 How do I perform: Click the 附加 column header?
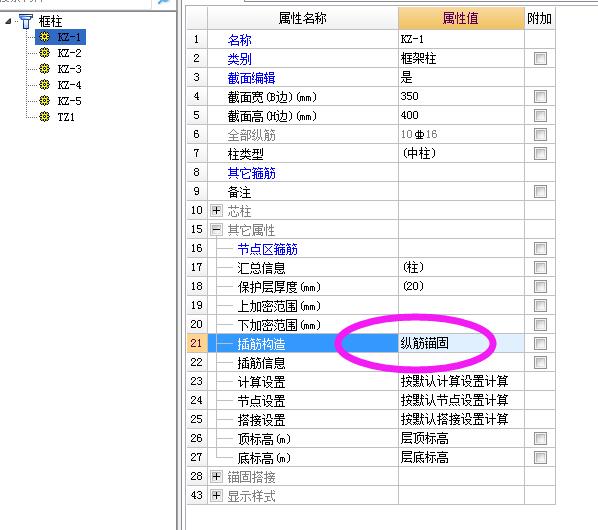[540, 18]
